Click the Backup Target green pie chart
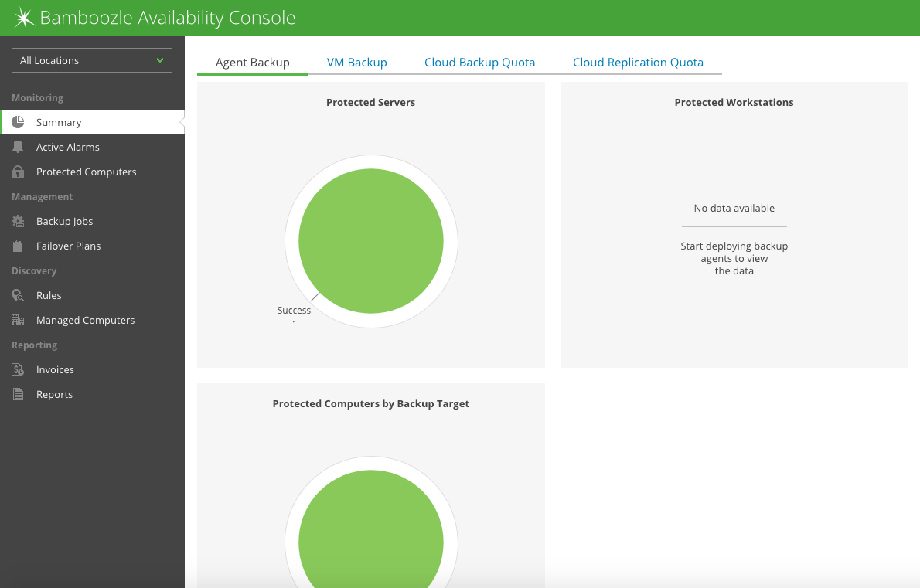The image size is (920, 588). (x=371, y=529)
